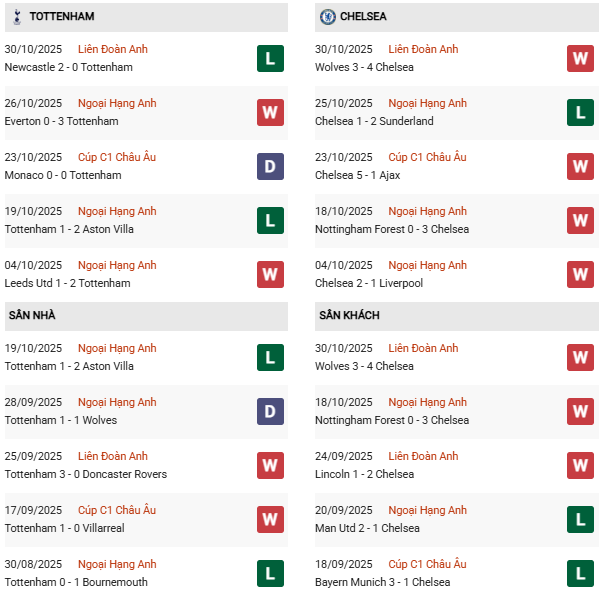Click the W badge for Chelsea 5 - 1 Ajax

(580, 166)
